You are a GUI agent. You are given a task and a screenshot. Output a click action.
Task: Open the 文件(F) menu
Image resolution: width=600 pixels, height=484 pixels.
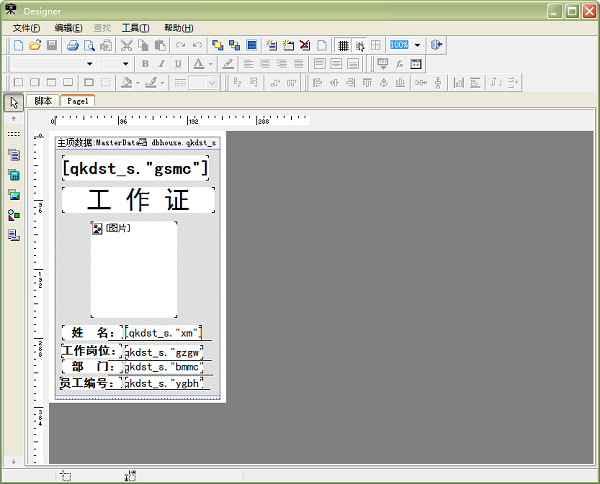pos(26,28)
